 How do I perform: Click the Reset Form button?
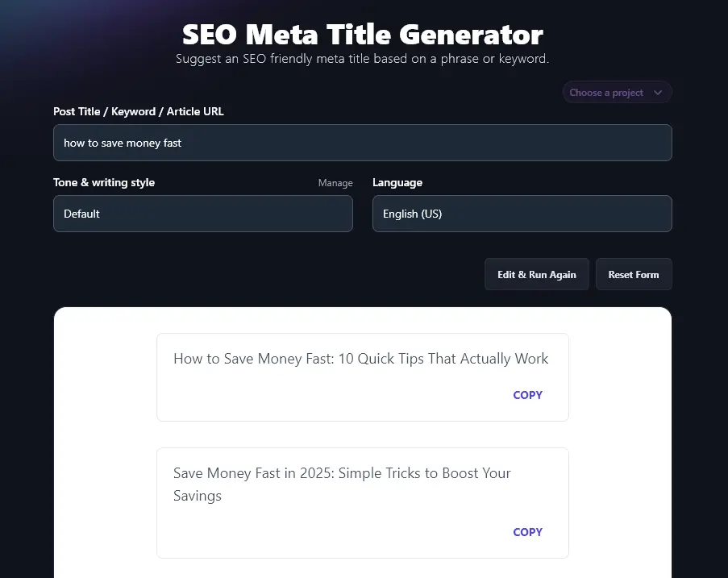coord(633,275)
